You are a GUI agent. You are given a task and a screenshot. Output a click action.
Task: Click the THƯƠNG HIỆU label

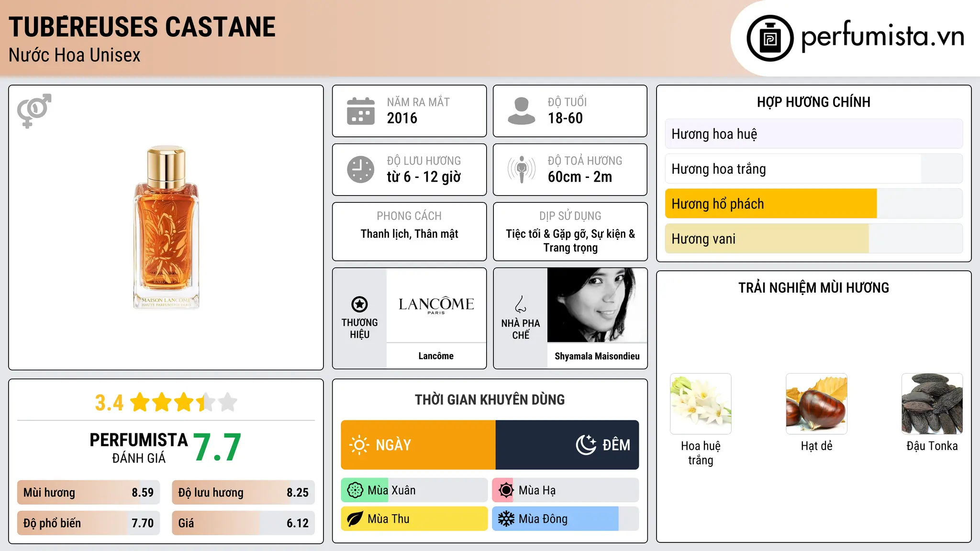pos(360,329)
